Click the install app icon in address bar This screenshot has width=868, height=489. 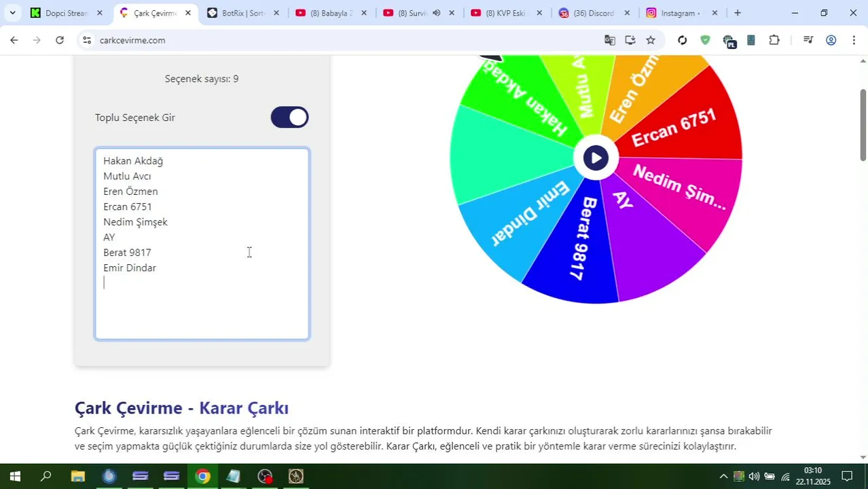[x=630, y=40]
